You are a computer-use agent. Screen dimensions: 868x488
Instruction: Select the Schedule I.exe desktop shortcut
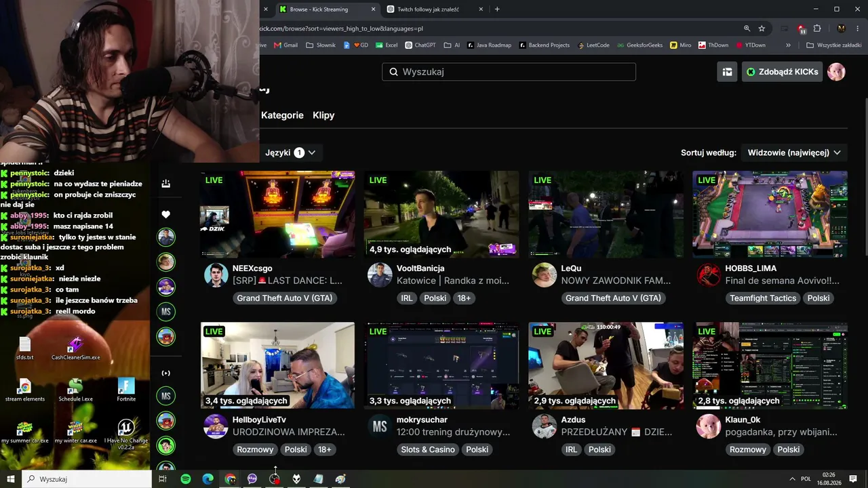coord(75,390)
